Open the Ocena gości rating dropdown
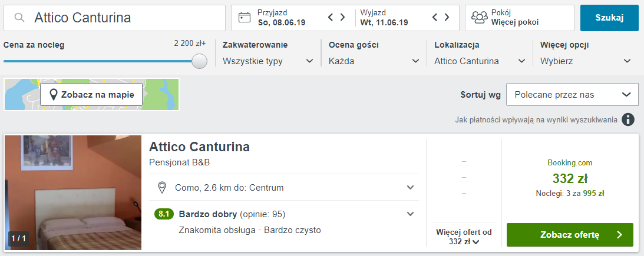The image size is (644, 256). pyautogui.click(x=374, y=61)
